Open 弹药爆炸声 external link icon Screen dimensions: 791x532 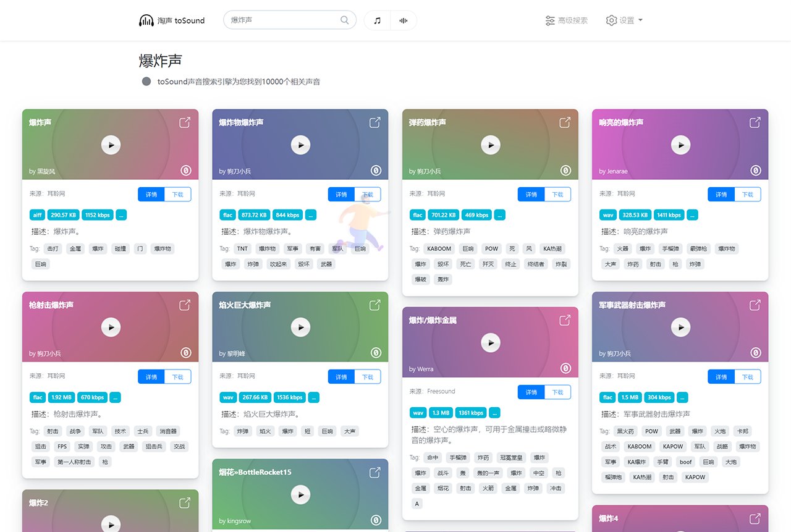pos(565,122)
